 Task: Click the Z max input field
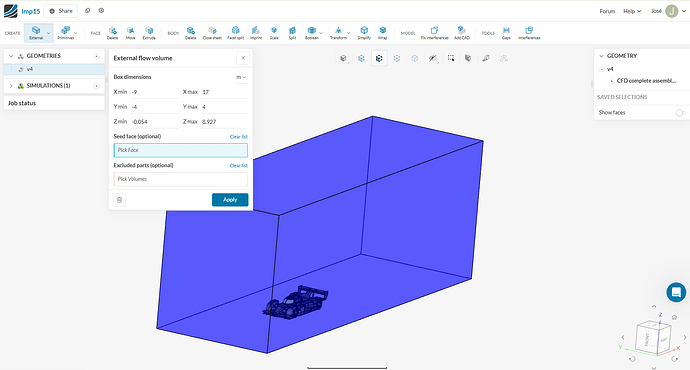coord(224,121)
